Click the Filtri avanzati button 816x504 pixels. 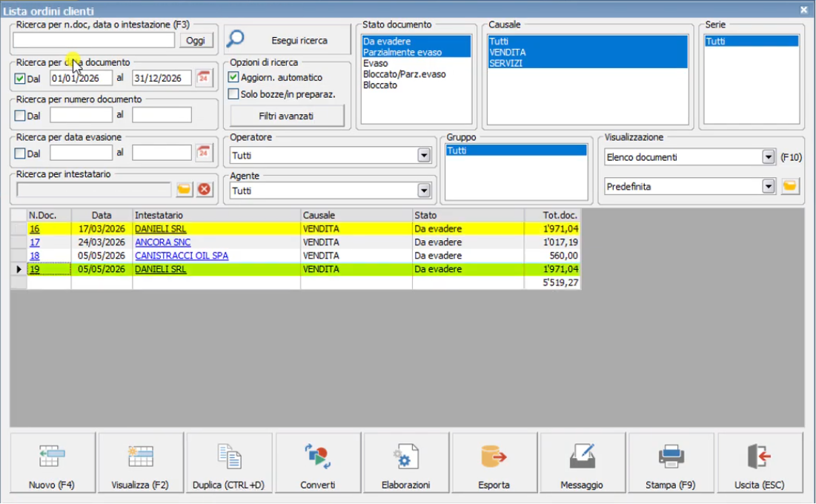287,116
